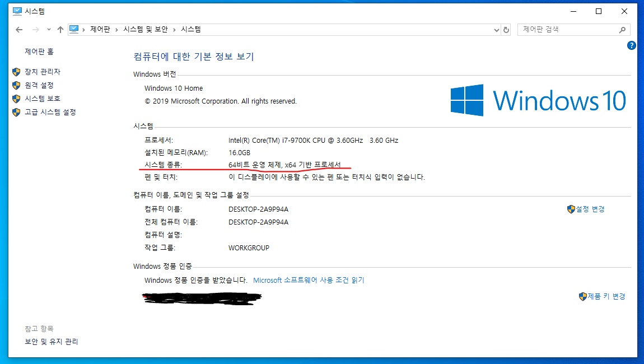Open address bar history dropdown
The width and height of the screenshot is (644, 364).
click(x=497, y=30)
